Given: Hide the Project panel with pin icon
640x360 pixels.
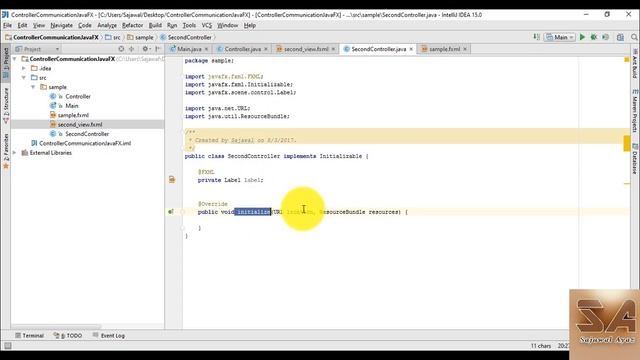Looking at the screenshot, I should click(158, 49).
